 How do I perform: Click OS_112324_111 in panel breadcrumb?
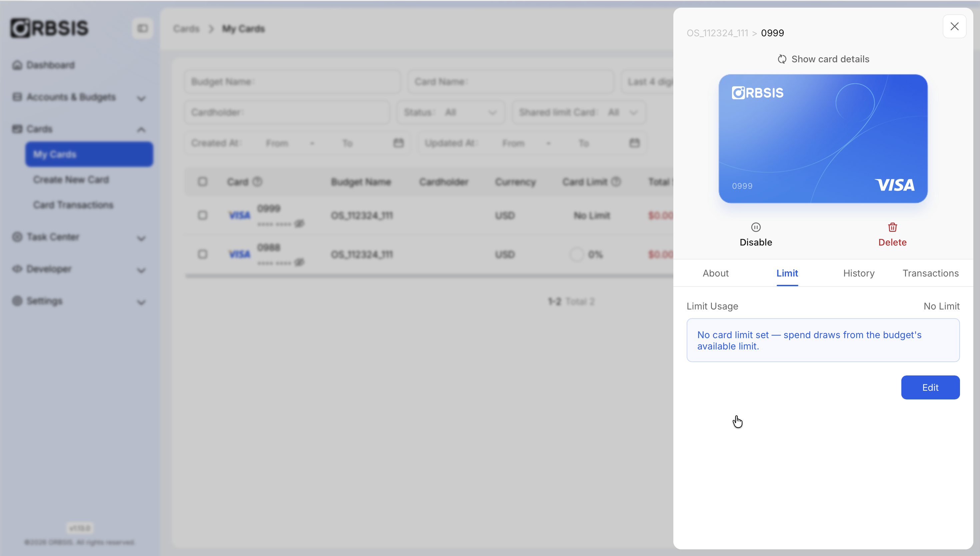click(718, 33)
